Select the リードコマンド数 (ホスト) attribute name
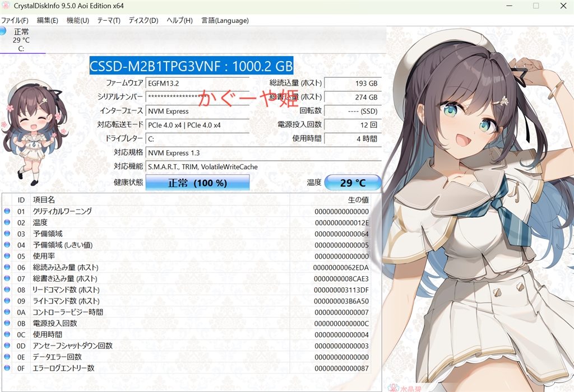 point(66,290)
